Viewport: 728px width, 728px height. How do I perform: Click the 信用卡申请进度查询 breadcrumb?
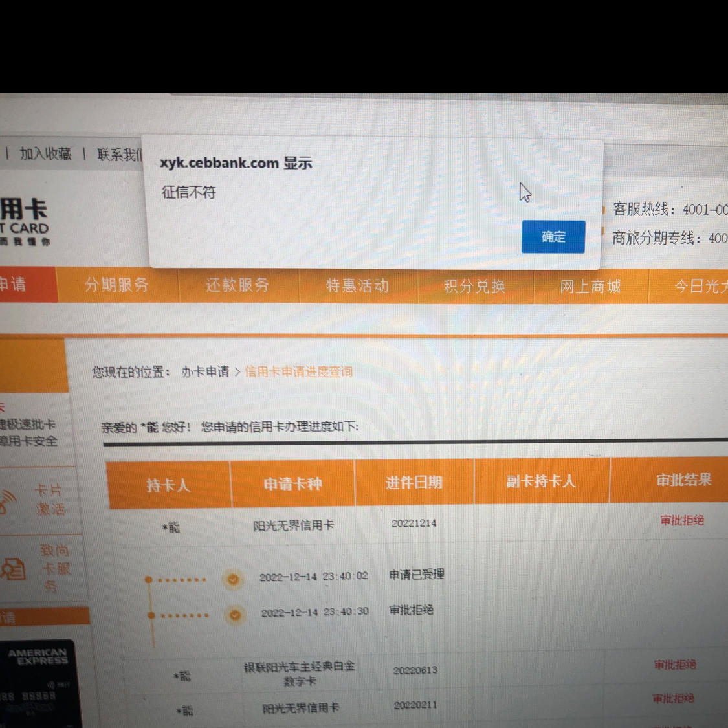pyautogui.click(x=298, y=371)
